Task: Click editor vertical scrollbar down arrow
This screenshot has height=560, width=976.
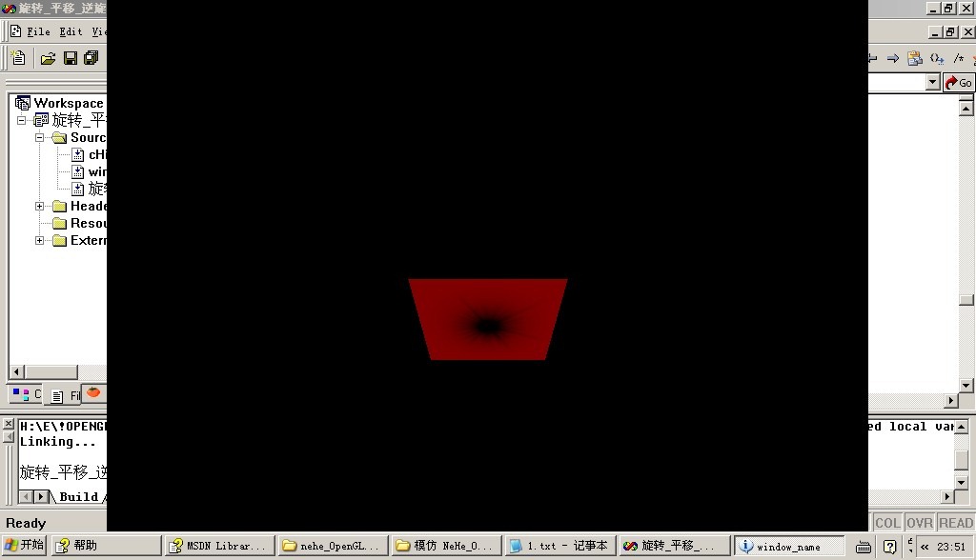Action: click(966, 386)
